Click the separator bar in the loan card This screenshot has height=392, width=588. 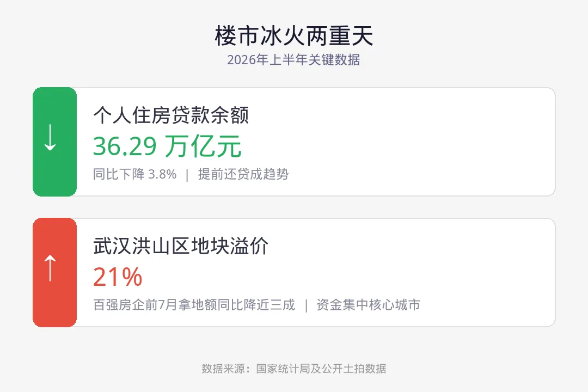[187, 175]
